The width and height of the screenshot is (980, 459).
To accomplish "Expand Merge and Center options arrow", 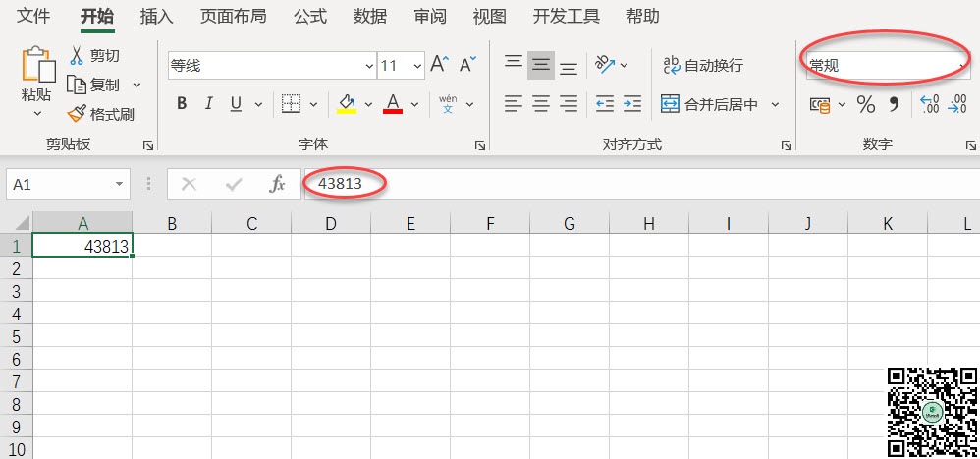I will (x=775, y=104).
